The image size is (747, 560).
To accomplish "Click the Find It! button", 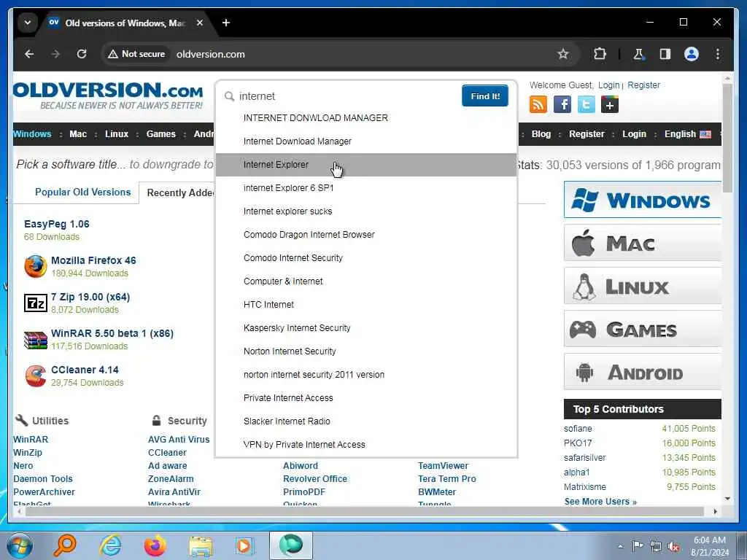I will (485, 96).
